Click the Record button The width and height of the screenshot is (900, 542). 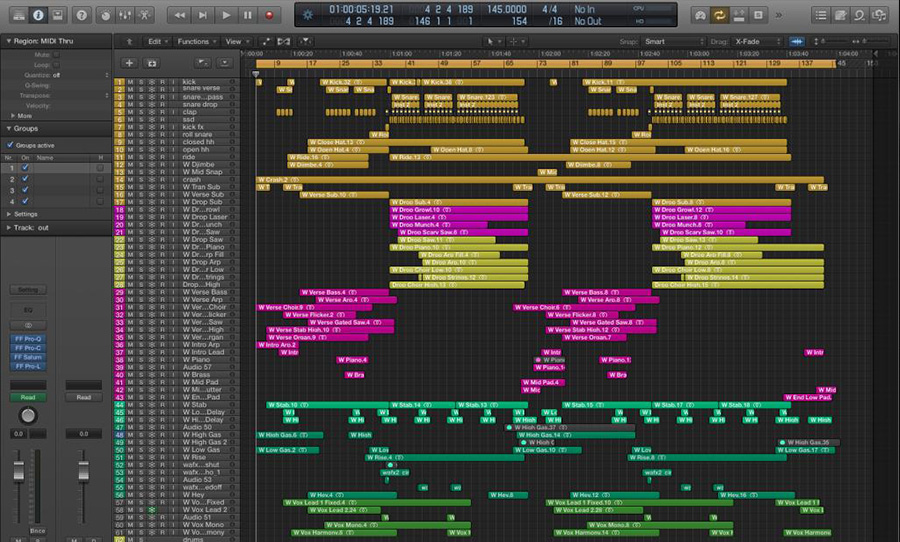click(x=269, y=15)
